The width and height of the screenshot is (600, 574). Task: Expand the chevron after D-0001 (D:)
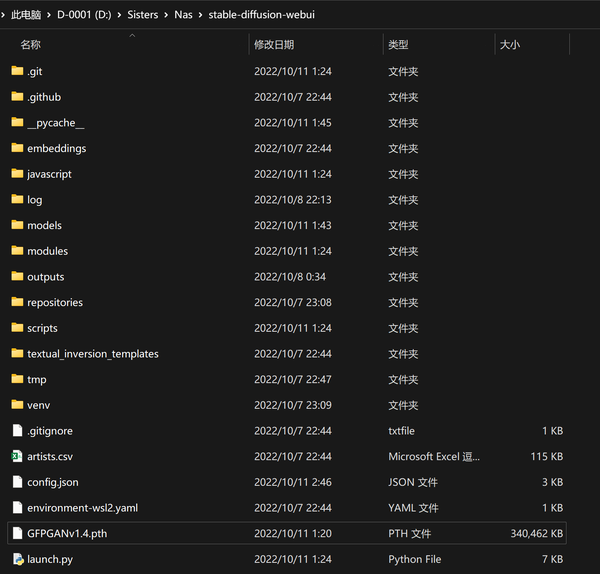(119, 15)
